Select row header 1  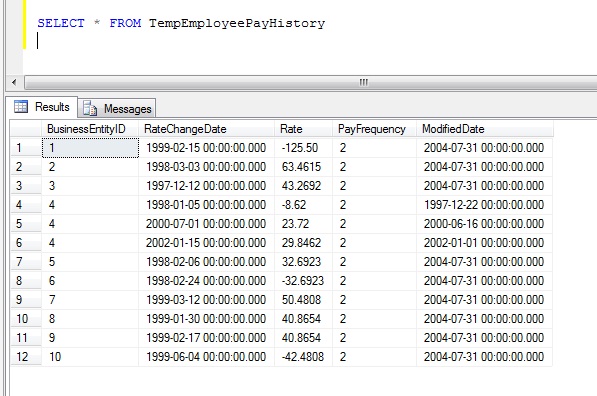(x=26, y=148)
